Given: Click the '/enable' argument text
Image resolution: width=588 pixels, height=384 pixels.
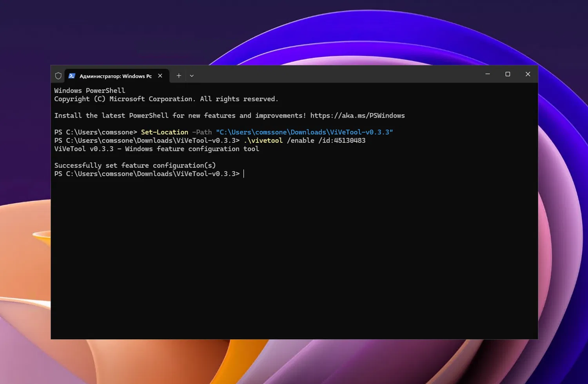Looking at the screenshot, I should [301, 140].
